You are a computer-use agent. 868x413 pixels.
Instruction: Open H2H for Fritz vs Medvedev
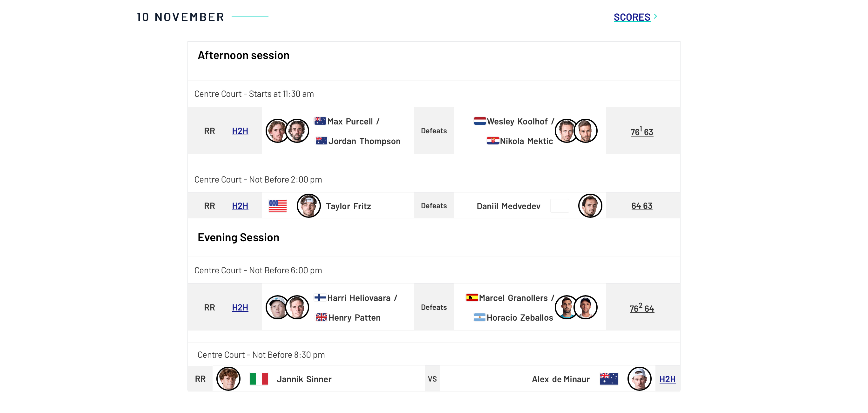(240, 206)
